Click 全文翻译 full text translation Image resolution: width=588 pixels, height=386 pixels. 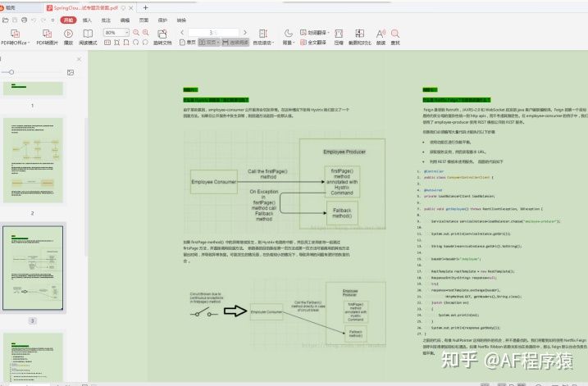[x=312, y=43]
